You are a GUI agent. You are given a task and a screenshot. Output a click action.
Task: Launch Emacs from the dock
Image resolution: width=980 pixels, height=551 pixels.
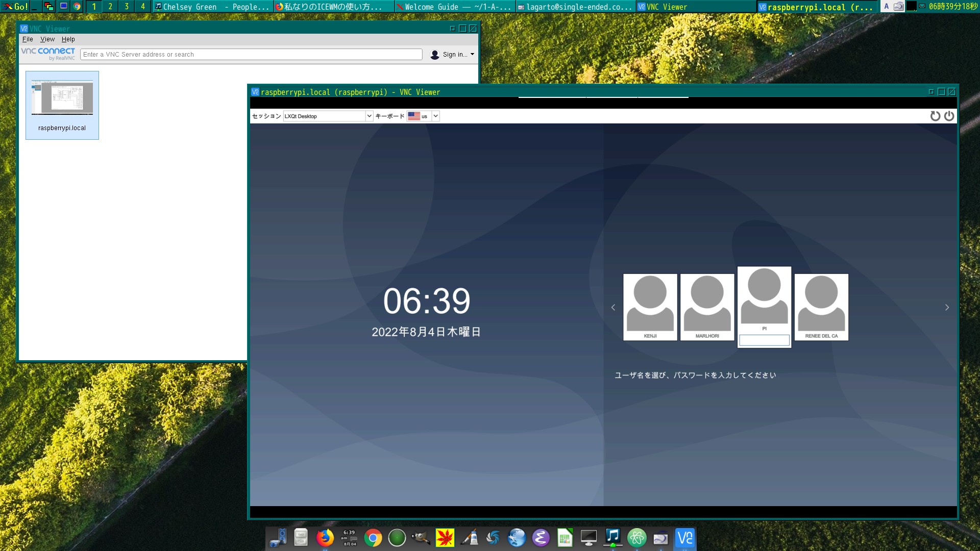click(541, 538)
